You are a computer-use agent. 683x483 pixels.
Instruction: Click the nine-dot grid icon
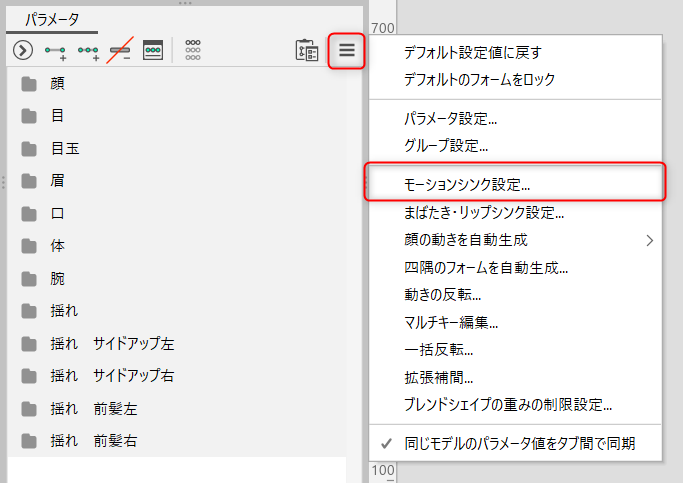pyautogui.click(x=193, y=50)
